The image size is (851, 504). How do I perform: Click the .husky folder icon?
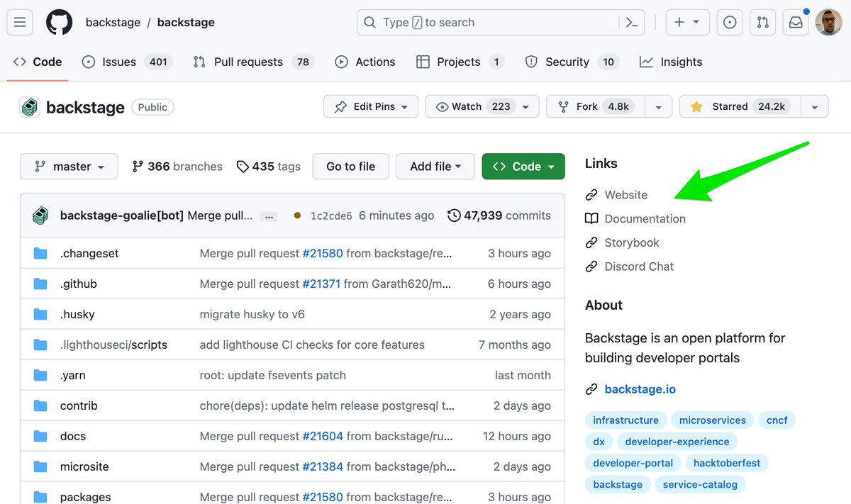40,314
